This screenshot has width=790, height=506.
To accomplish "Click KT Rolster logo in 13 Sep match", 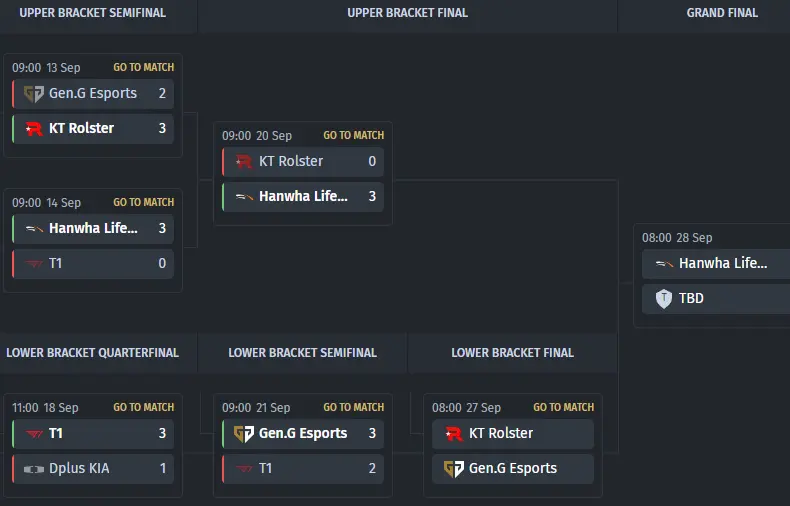I will (x=34, y=128).
